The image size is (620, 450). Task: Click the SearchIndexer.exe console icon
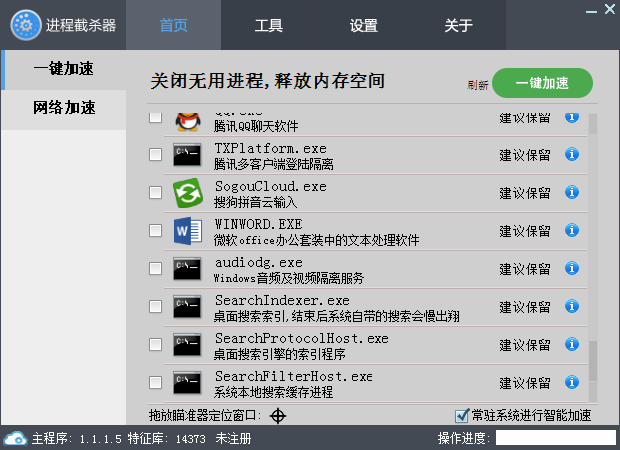[x=187, y=306]
